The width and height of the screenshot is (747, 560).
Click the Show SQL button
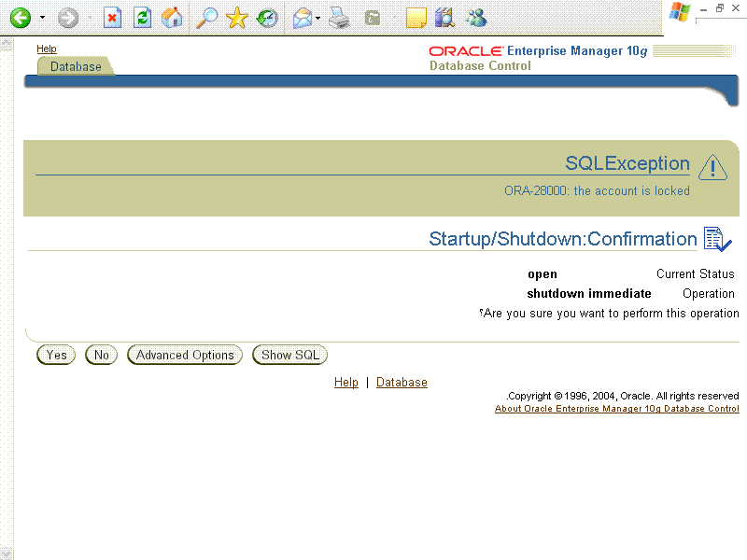pos(289,356)
